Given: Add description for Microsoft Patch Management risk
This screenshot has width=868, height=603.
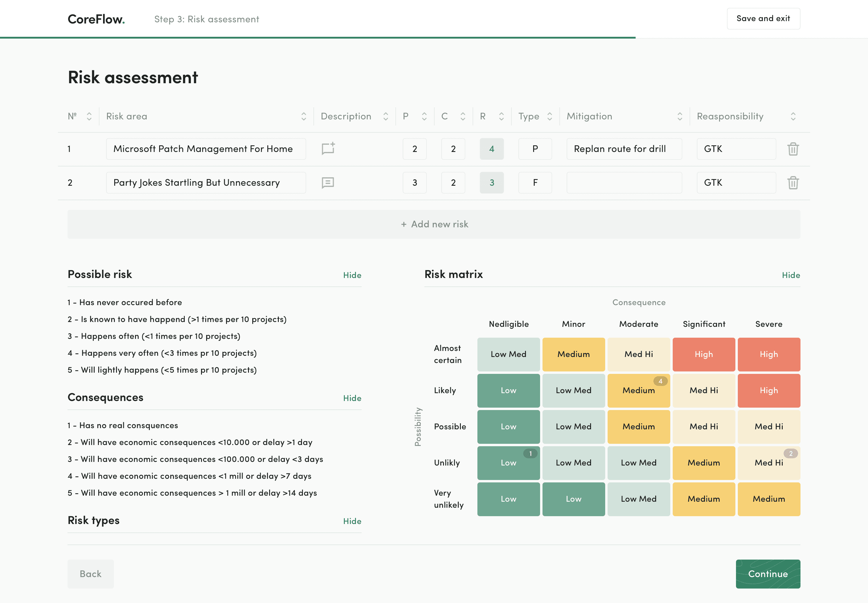Looking at the screenshot, I should click(x=328, y=148).
